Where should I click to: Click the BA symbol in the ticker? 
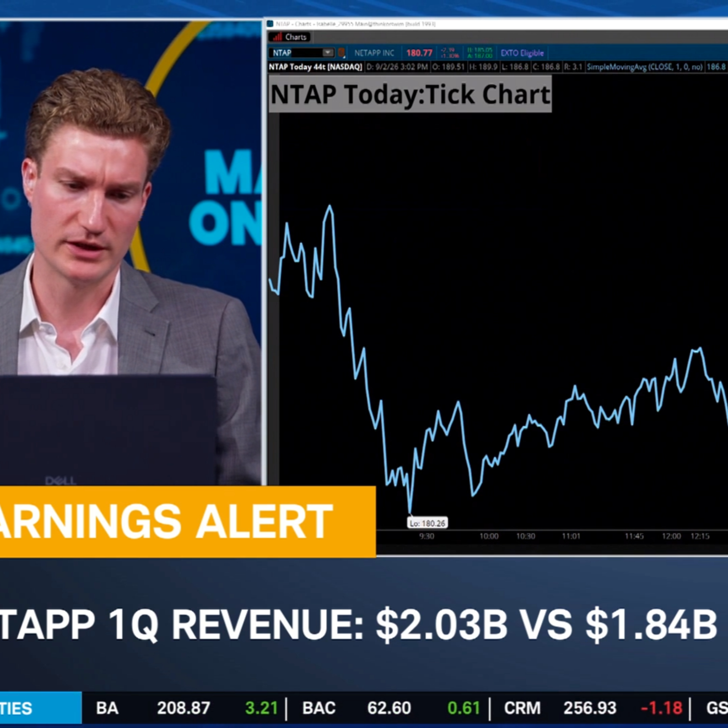click(108, 708)
